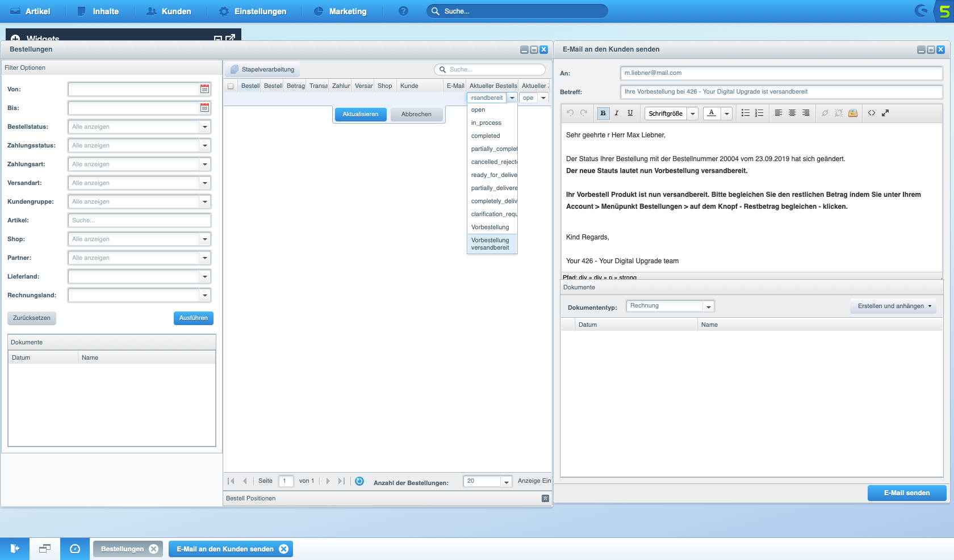Close the E-Mail an den Kunden senden taskbar tab

(284, 549)
